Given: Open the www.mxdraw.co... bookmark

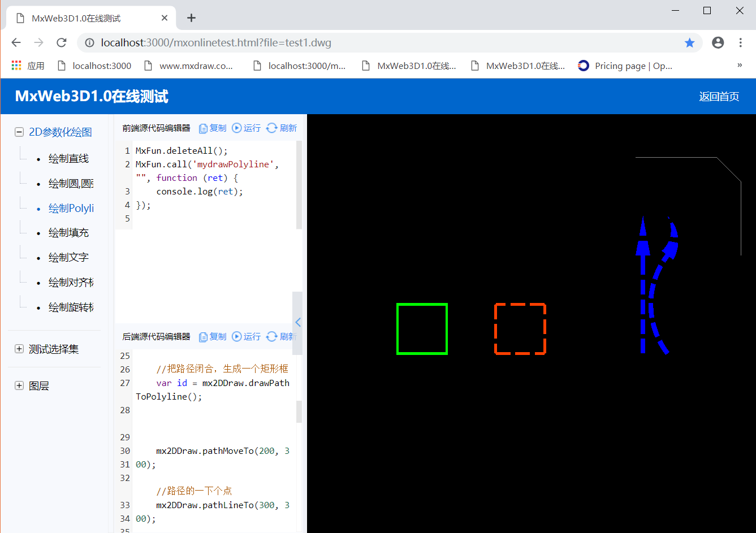Looking at the screenshot, I should click(x=188, y=66).
